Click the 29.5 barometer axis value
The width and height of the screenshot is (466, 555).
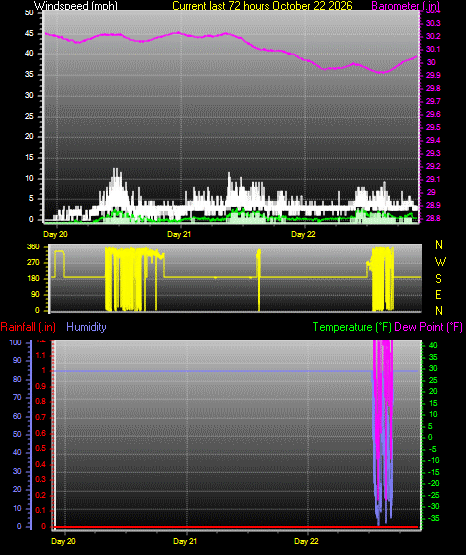point(433,127)
